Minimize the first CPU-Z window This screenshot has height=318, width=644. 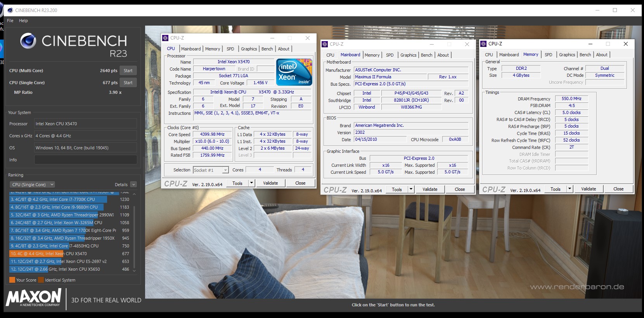(272, 38)
